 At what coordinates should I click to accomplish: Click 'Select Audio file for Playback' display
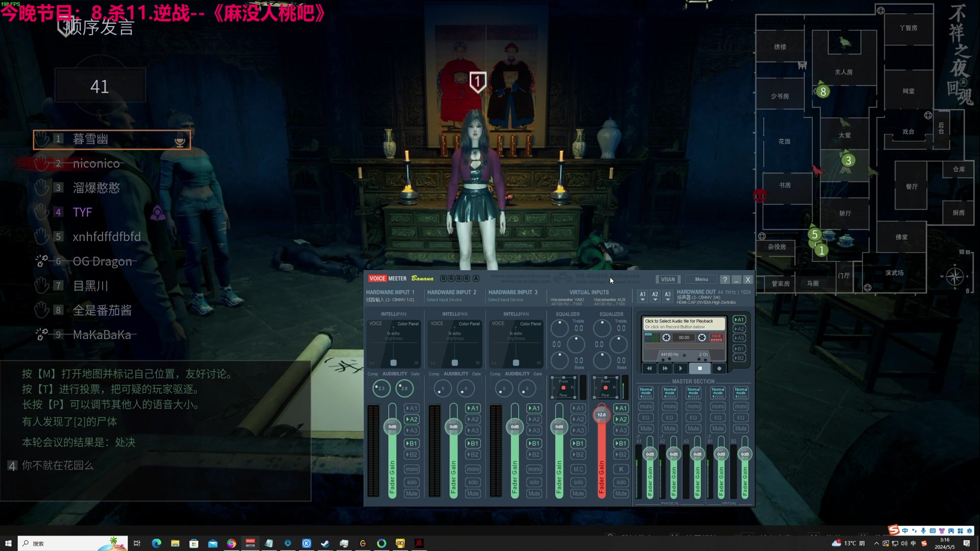click(x=683, y=323)
